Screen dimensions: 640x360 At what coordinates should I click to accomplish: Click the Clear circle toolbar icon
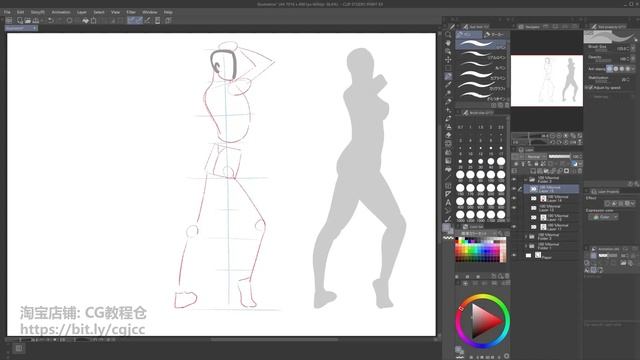(69, 20)
